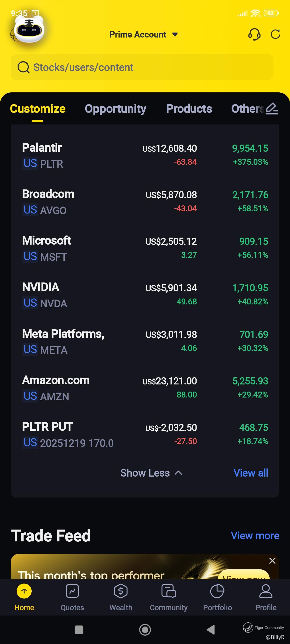Expand the Prime Account dropdown
Screen dimensions: 290x644
click(x=143, y=34)
